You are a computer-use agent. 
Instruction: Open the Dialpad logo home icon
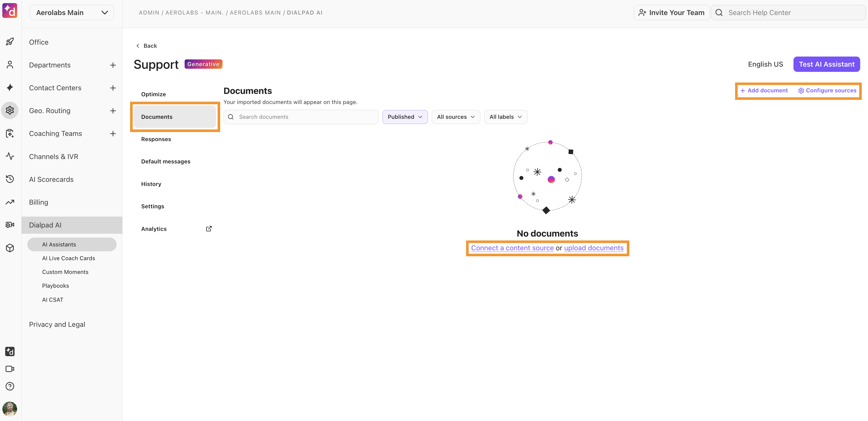coord(10,11)
